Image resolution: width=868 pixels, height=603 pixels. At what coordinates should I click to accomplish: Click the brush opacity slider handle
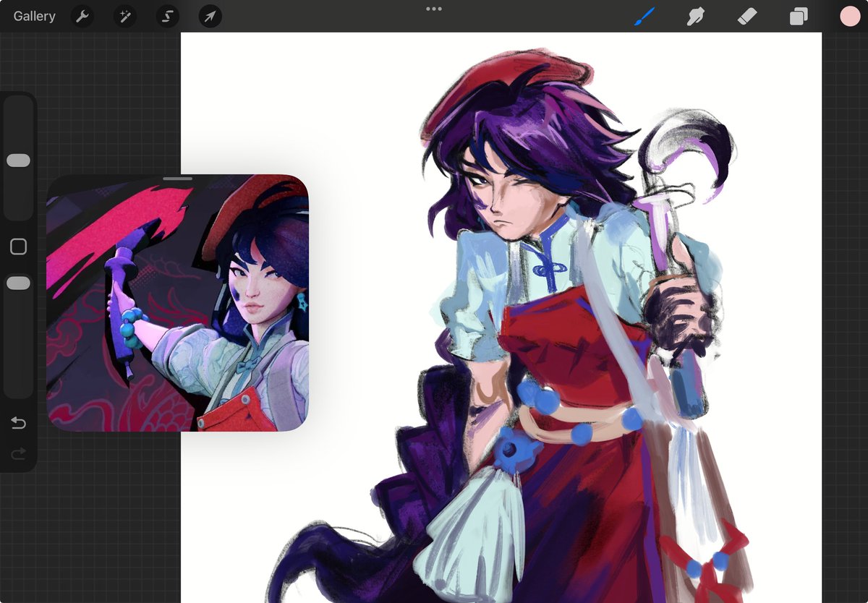pos(18,283)
